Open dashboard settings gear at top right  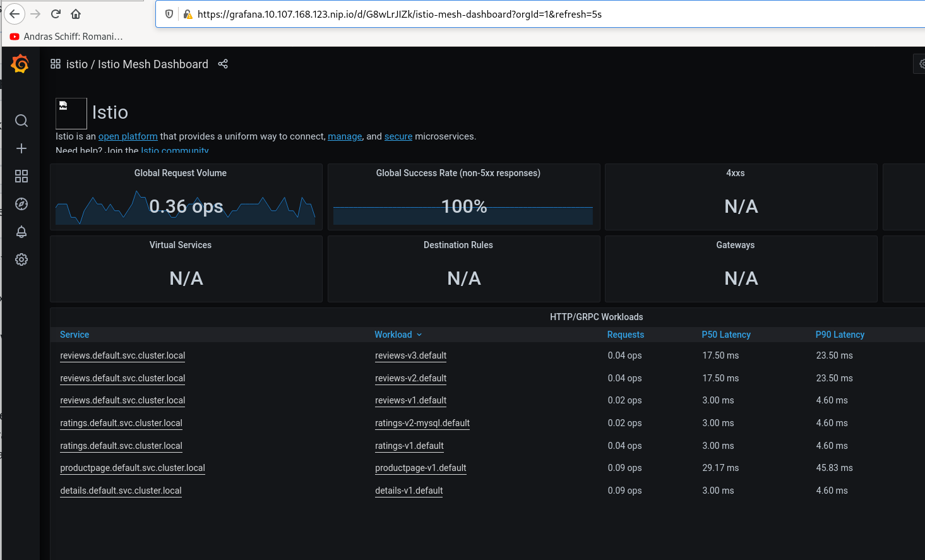coord(921,64)
